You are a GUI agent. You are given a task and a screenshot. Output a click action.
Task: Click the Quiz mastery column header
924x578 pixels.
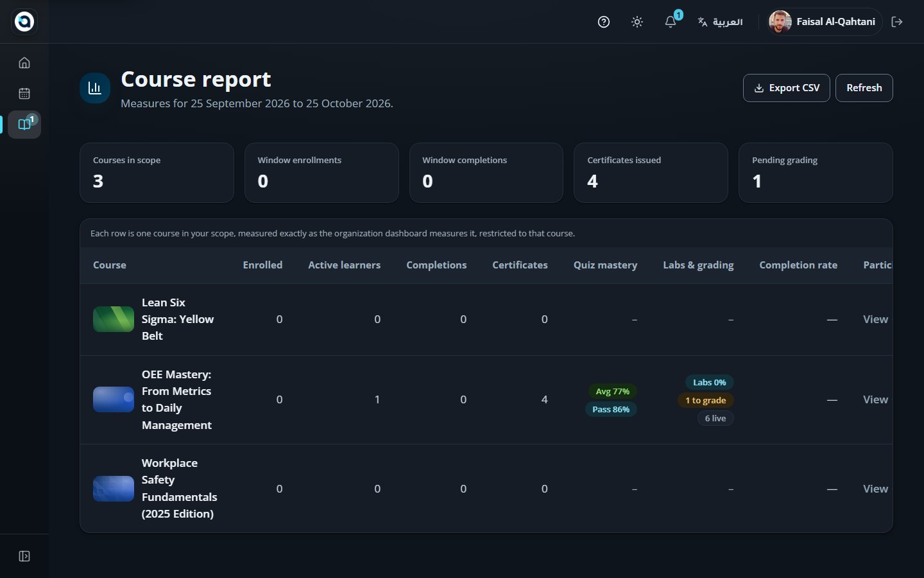pyautogui.click(x=606, y=265)
